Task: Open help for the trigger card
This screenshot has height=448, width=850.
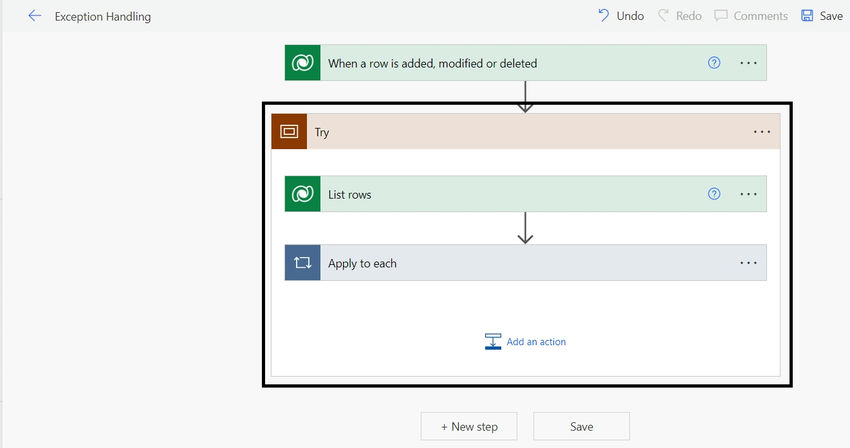Action: [x=714, y=63]
